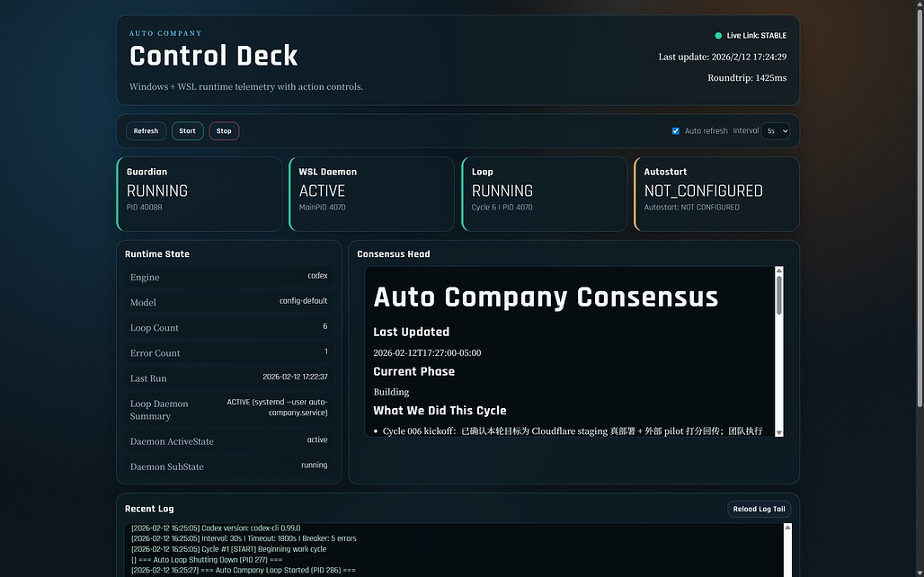Click the Last Run timestamp value
Image resolution: width=924 pixels, height=577 pixels.
point(295,377)
